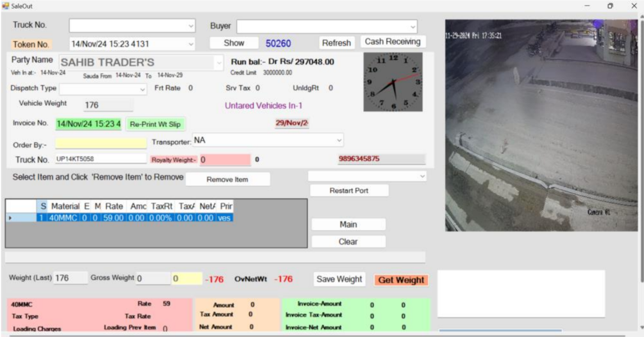Open the Dispatch Type dropdown
This screenshot has width=644, height=337.
click(x=143, y=88)
